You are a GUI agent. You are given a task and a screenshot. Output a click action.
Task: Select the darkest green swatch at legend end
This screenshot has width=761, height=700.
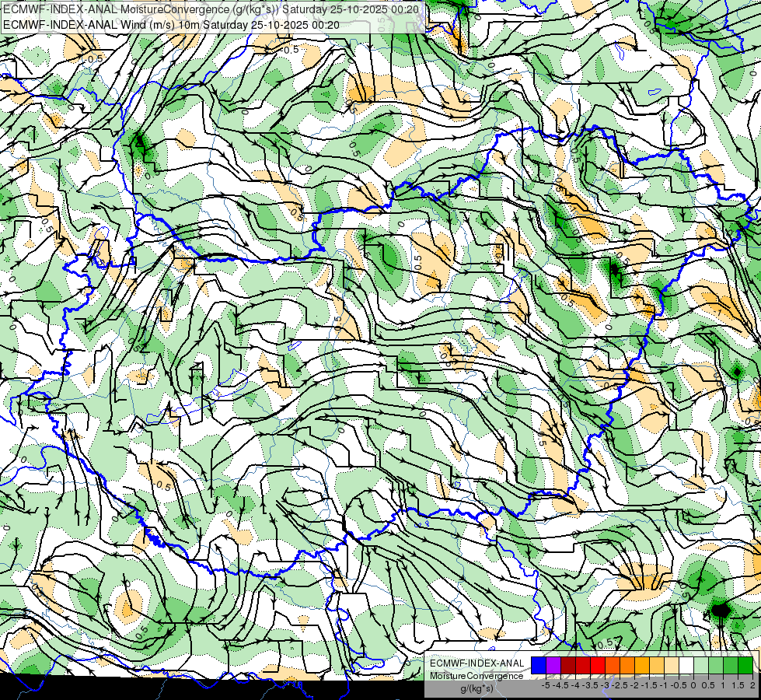(745, 665)
